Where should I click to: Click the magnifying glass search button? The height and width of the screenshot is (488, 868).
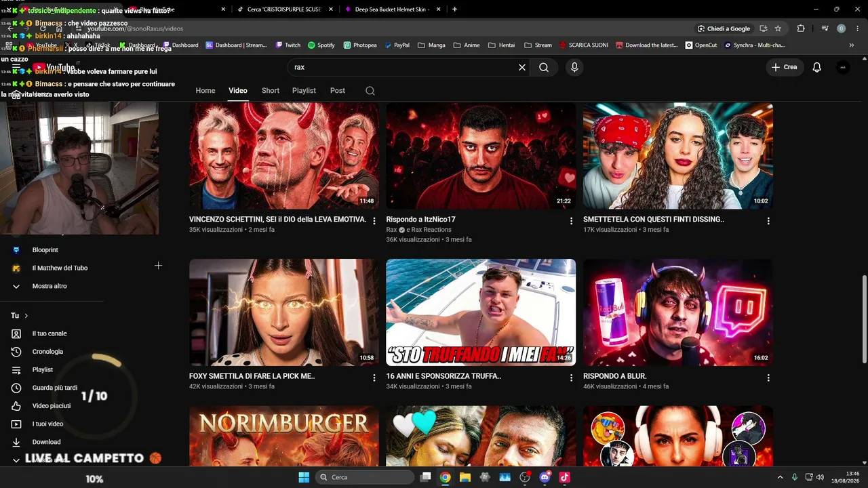pos(544,67)
